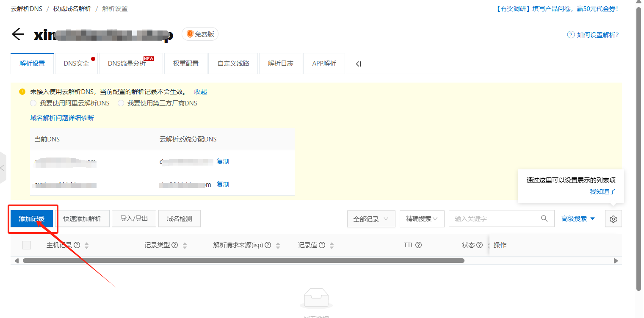Click the back arrow beside the domain name

(18, 34)
